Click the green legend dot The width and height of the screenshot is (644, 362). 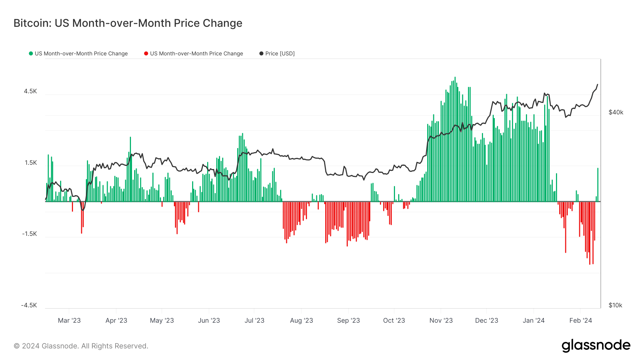[x=31, y=54]
